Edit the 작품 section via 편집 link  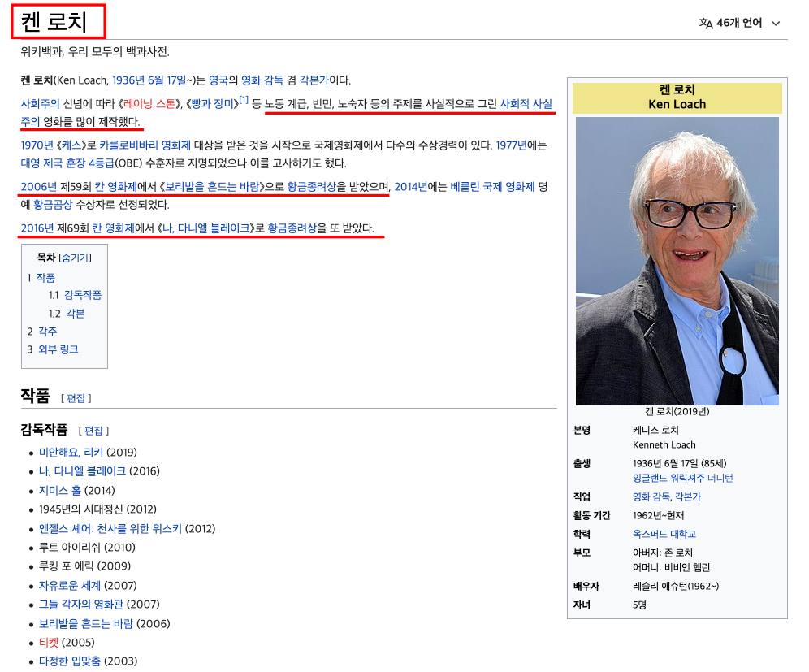click(76, 398)
